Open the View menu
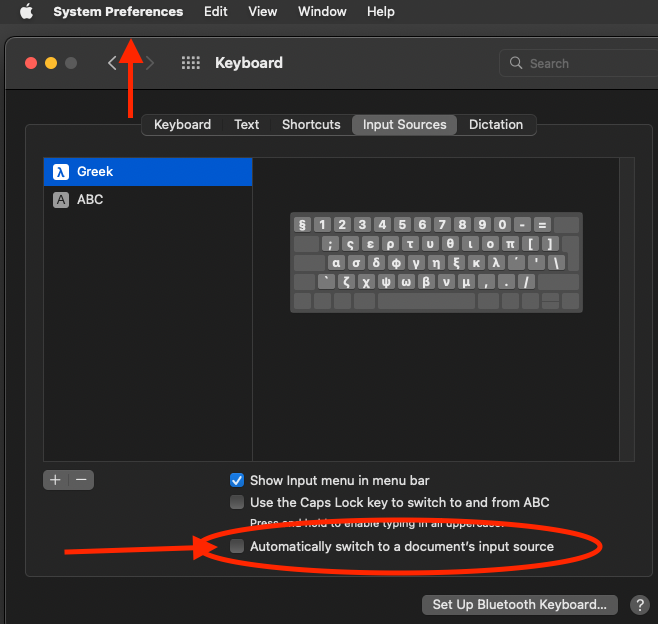 point(263,11)
